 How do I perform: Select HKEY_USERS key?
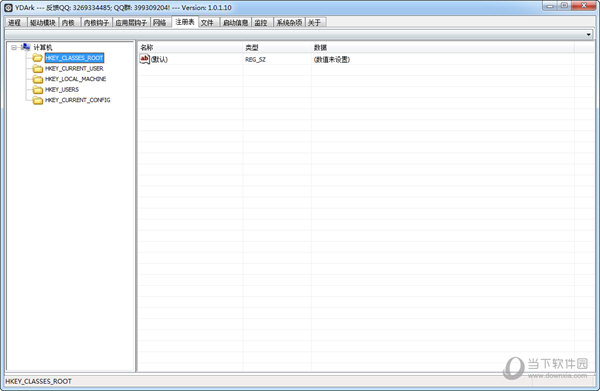pyautogui.click(x=62, y=90)
